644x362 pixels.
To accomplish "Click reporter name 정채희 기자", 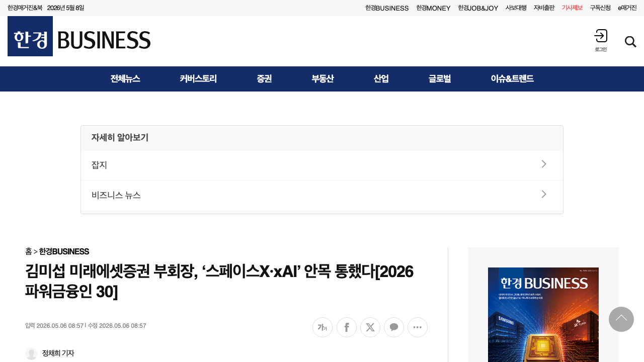I will (x=58, y=353).
